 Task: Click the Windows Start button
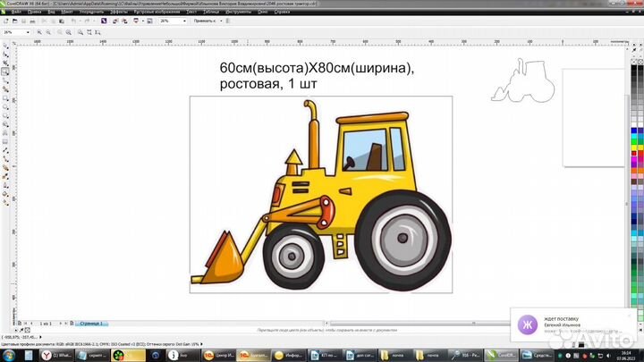10,354
